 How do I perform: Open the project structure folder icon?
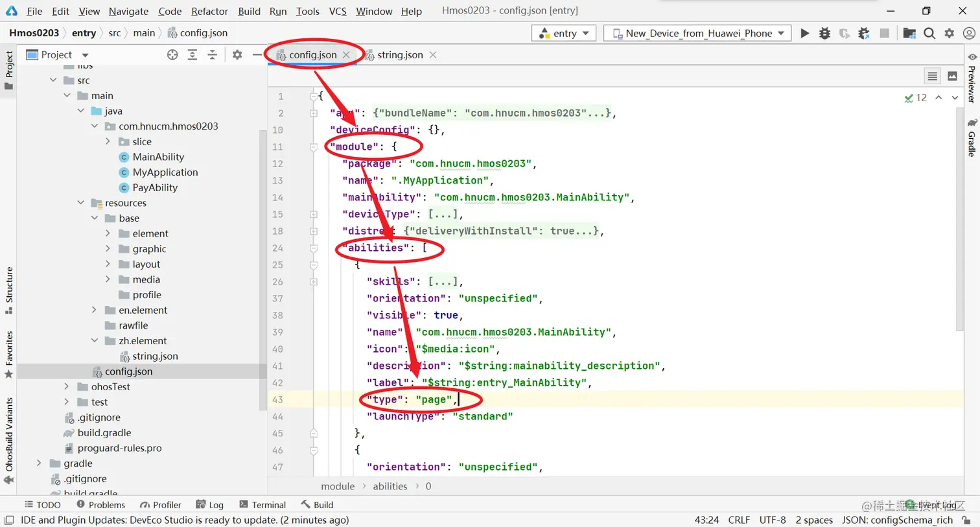[909, 33]
